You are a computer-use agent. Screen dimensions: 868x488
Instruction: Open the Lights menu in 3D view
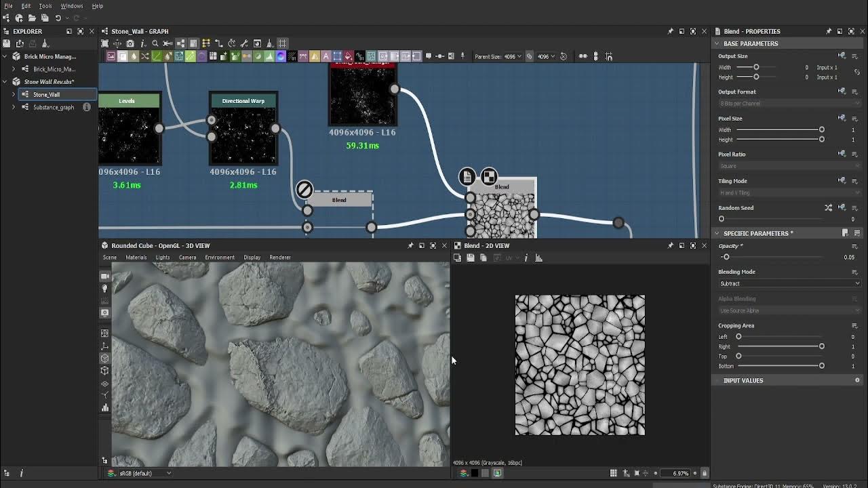pyautogui.click(x=163, y=258)
